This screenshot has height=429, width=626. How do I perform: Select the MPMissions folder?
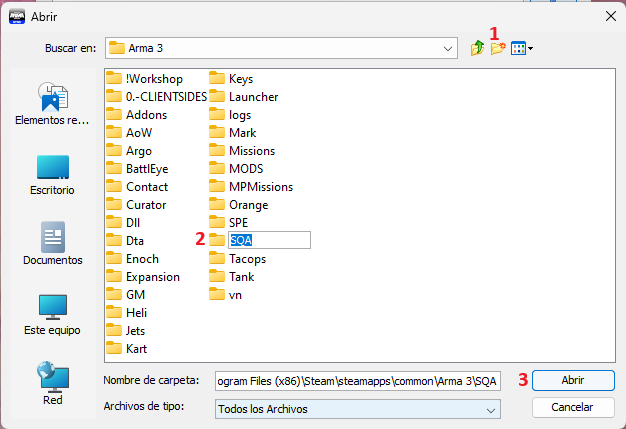[x=251, y=187]
